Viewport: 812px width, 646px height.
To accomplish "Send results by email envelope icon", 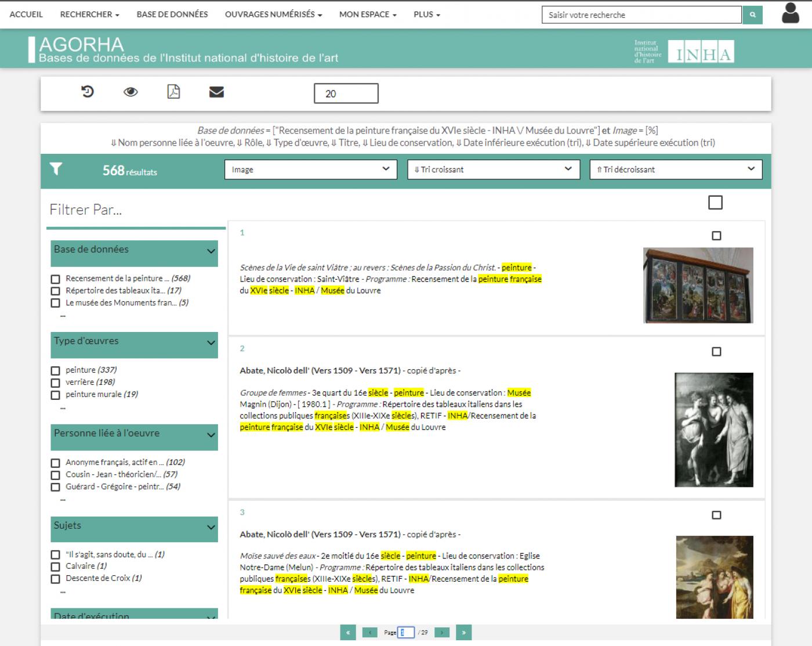I will click(x=216, y=92).
